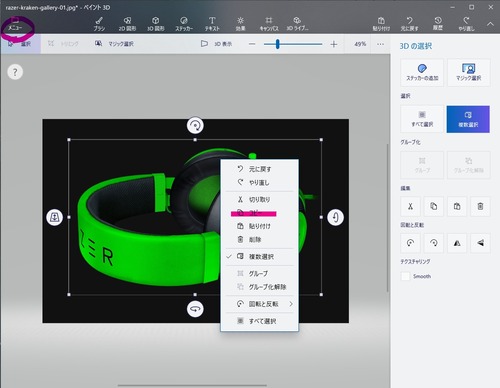500x388 pixels.
Task: Open the help question mark button
Action: (15, 72)
